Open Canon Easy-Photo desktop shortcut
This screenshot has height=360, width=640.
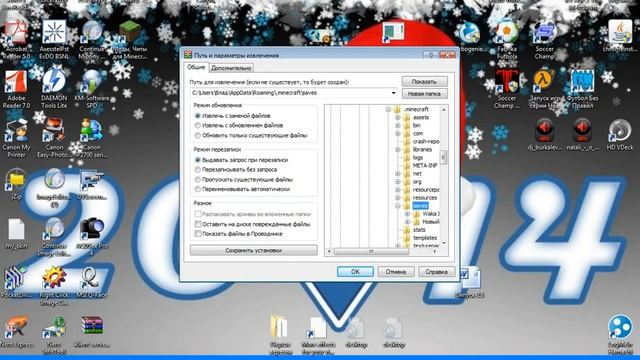54,138
